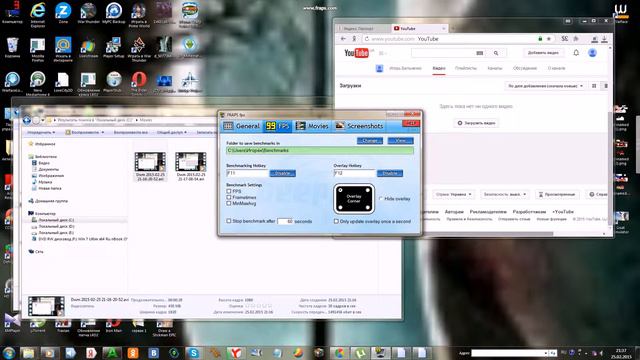The width and height of the screenshot is (640, 360).
Task: Open Yandex browser from the taskbar
Action: pyautogui.click(x=235, y=353)
